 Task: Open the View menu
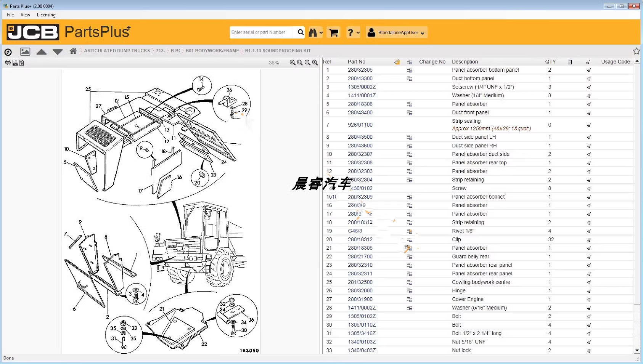[x=25, y=15]
